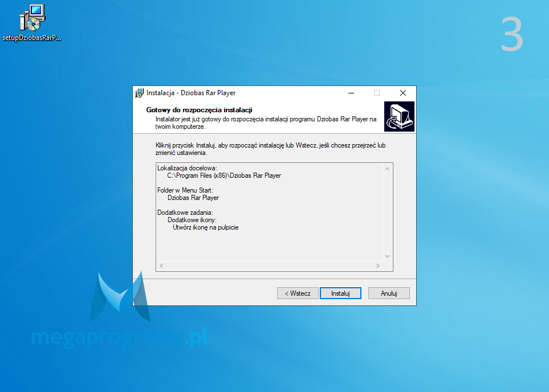Click the 'Dziobas Rar Player' start menu folder line
The height and width of the screenshot is (392, 549).
click(193, 198)
